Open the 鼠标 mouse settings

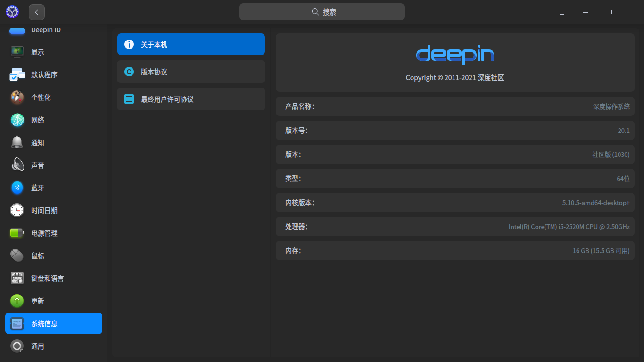point(54,255)
